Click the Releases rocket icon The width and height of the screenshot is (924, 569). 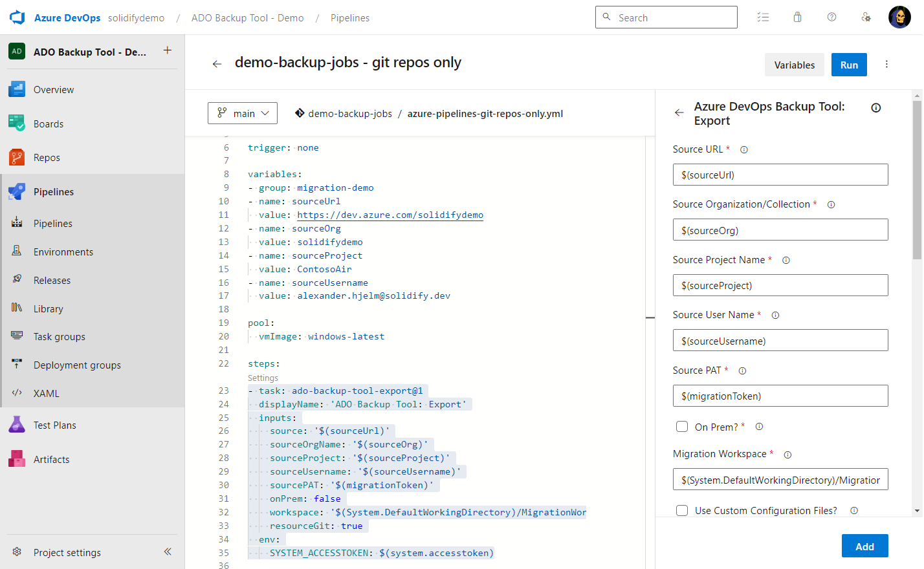(x=17, y=279)
